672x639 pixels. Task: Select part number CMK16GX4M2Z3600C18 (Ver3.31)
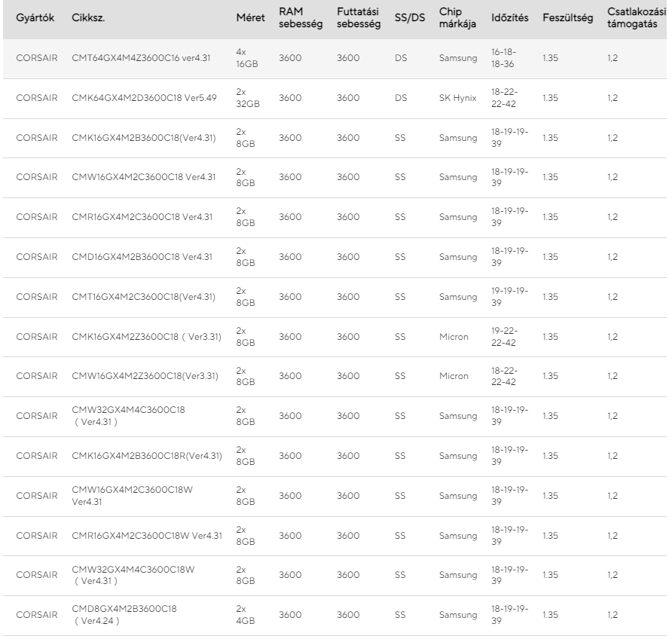click(x=147, y=336)
